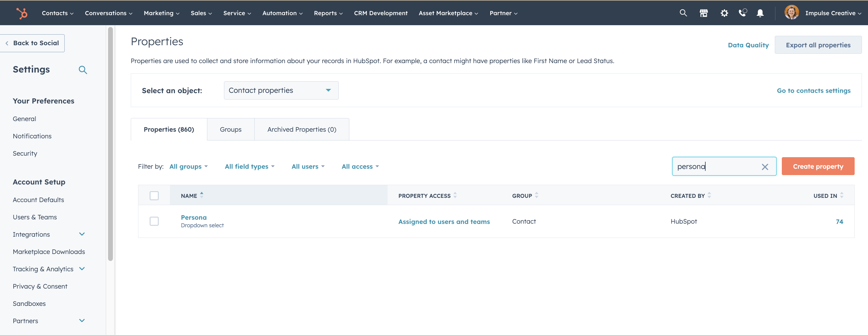
Task: Open the Contact properties object dropdown
Action: [281, 90]
